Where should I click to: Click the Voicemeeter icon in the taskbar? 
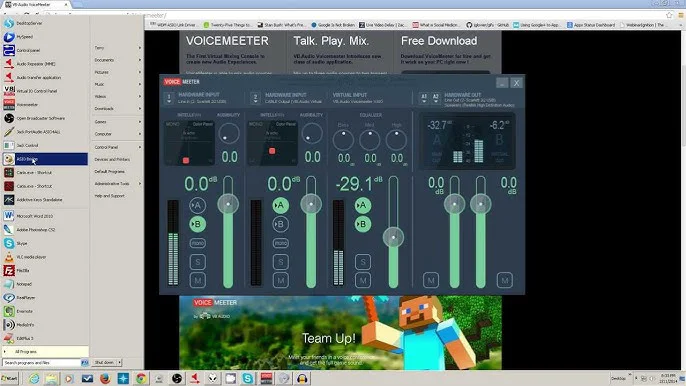point(266,379)
